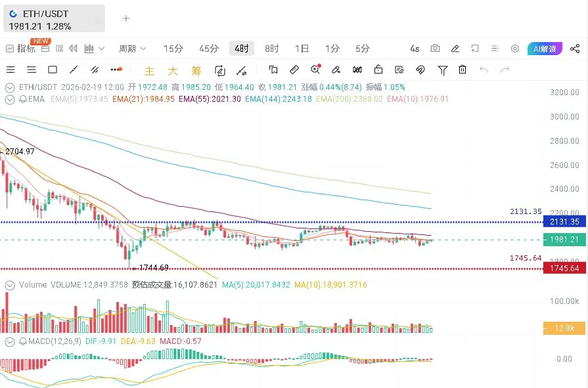This screenshot has width=588, height=388.
Task: Click the pencil draw icon in top bar
Action: click(x=455, y=49)
